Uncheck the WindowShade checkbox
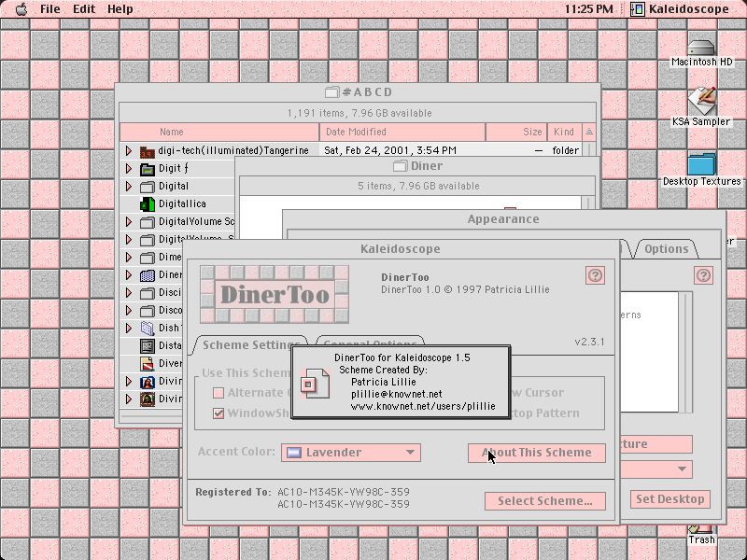This screenshot has height=560, width=747. 218,413
